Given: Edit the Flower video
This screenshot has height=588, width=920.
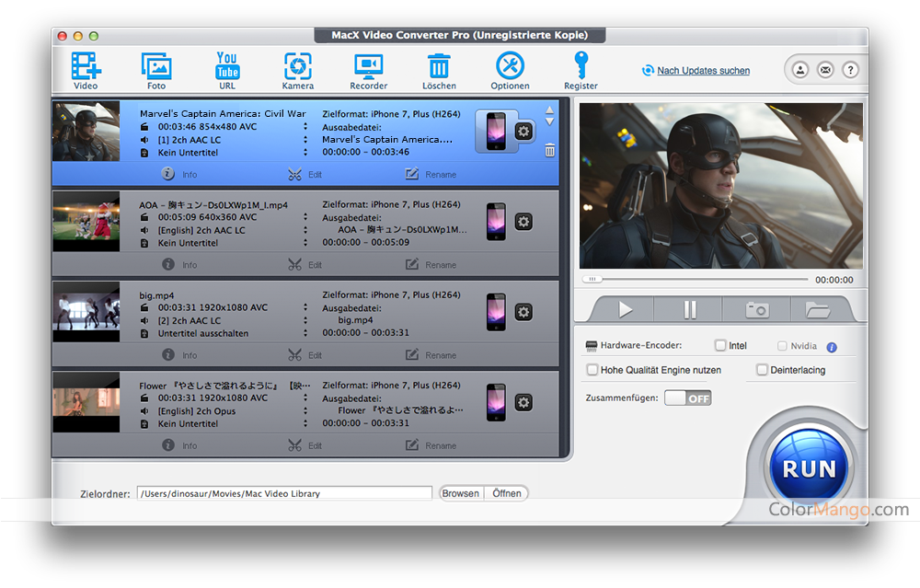Looking at the screenshot, I should tap(305, 445).
